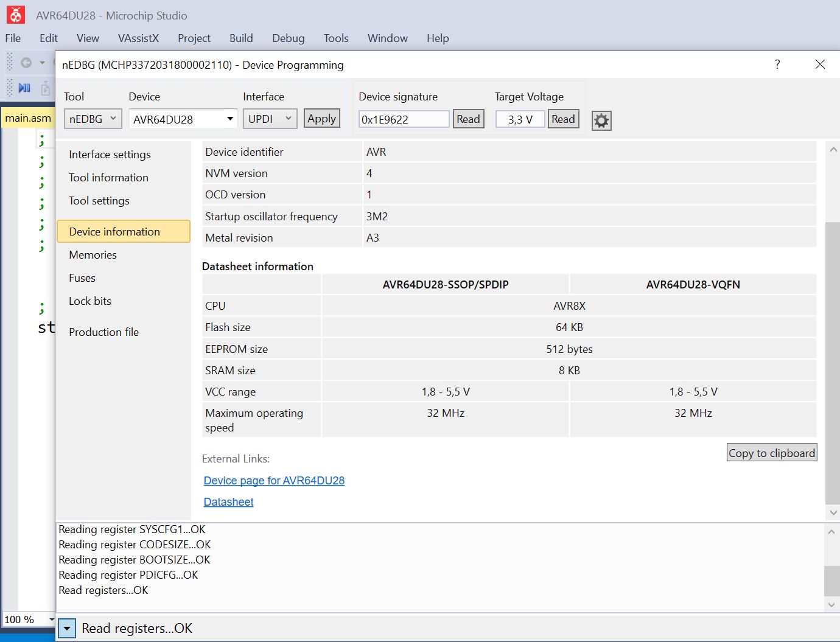840x642 pixels.
Task: Close the Device Programming dialog
Action: (820, 65)
